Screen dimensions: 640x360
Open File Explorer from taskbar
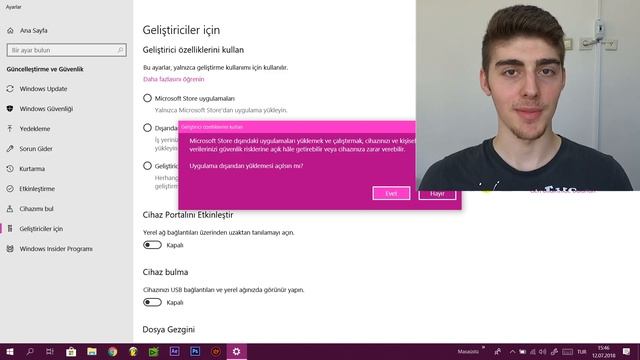[x=92, y=351]
